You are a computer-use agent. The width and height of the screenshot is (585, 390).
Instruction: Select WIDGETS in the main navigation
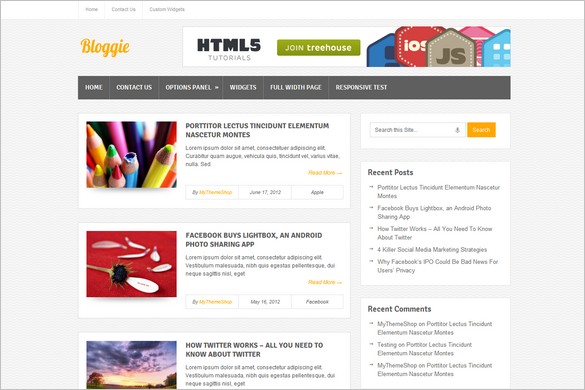243,87
